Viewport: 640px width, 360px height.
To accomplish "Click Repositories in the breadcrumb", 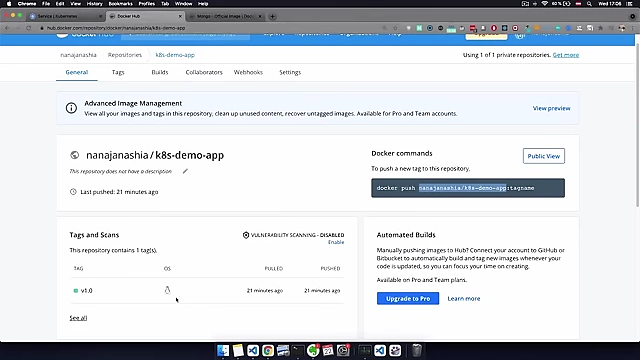I will (x=124, y=55).
